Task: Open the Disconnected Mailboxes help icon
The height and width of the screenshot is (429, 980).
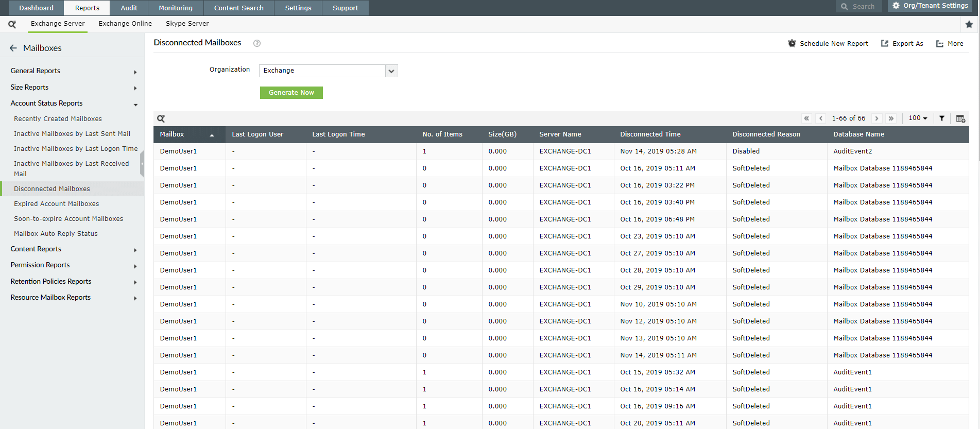Action: pyautogui.click(x=257, y=43)
